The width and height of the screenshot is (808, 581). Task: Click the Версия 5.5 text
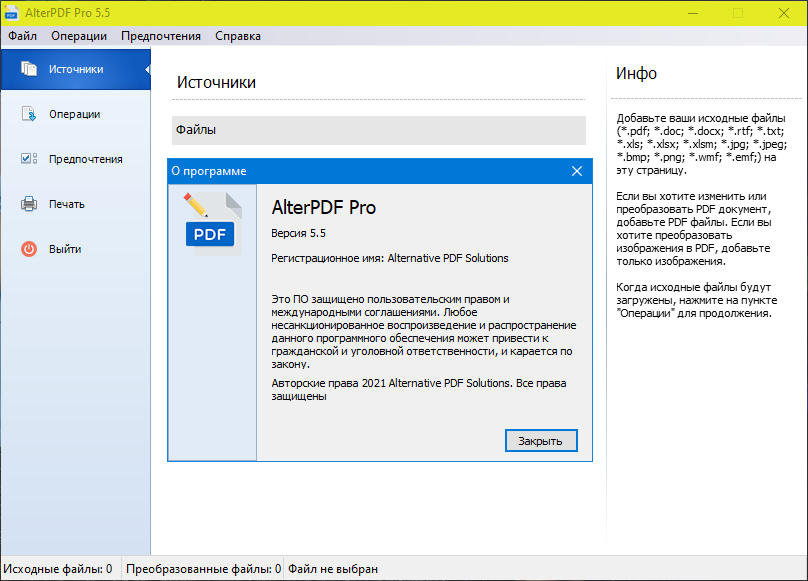298,234
